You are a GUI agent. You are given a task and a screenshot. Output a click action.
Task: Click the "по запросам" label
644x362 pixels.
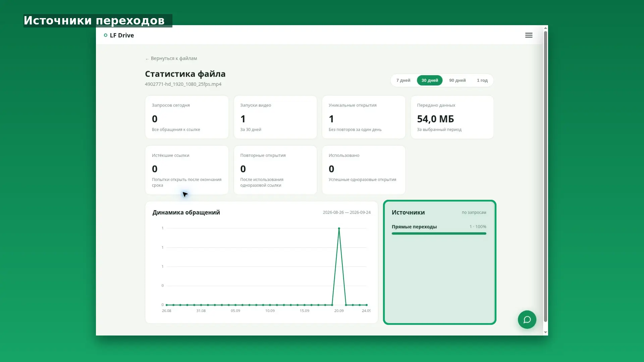point(474,213)
